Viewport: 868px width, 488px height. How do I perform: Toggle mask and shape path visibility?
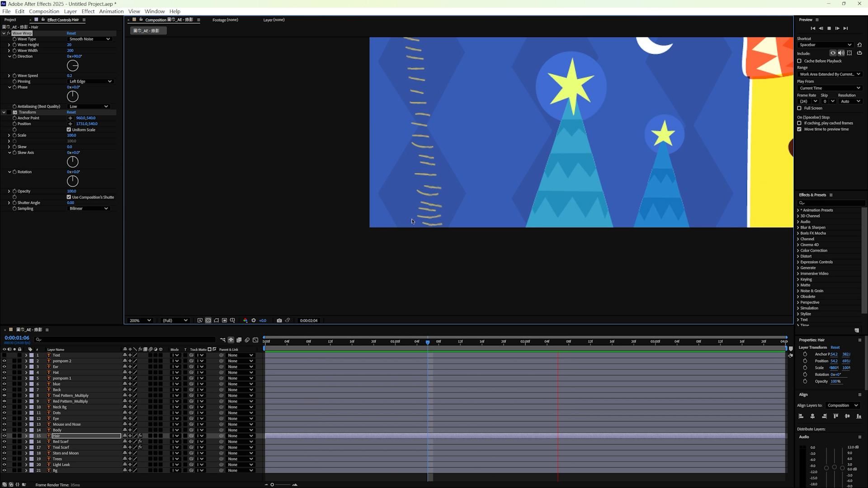[x=216, y=320]
